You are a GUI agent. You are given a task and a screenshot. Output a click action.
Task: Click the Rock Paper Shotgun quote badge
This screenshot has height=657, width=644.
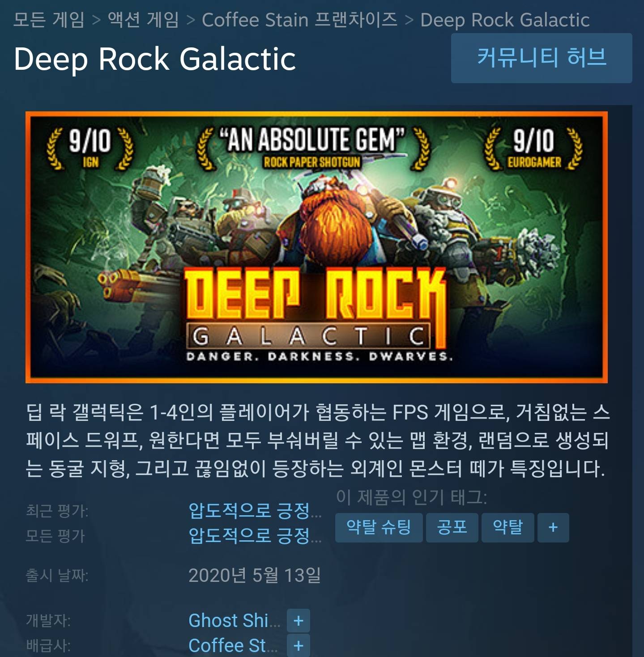click(x=313, y=148)
